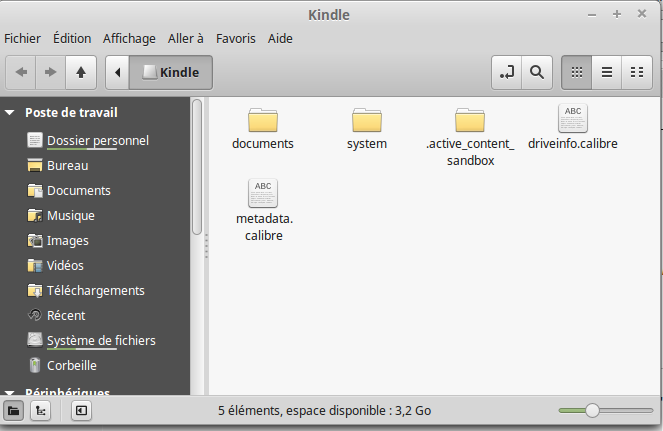Minimize the Kindle window
The image size is (663, 431).
coord(592,15)
